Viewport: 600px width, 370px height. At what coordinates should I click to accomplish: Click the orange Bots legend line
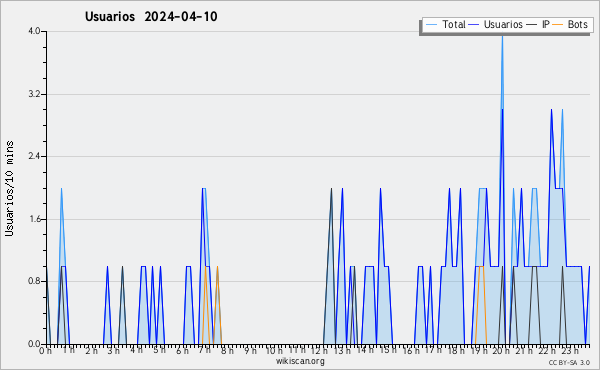(558, 25)
